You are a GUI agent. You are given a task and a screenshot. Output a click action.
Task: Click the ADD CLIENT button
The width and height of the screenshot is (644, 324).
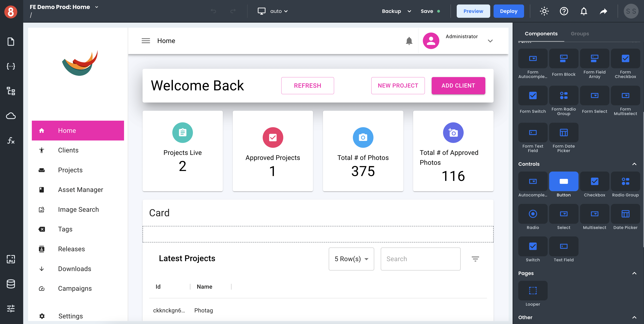pos(458,85)
